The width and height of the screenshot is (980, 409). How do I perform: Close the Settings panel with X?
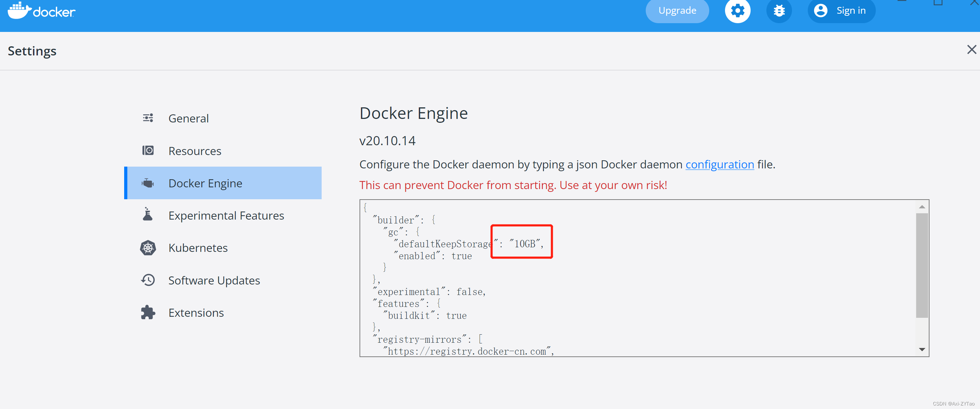(971, 49)
